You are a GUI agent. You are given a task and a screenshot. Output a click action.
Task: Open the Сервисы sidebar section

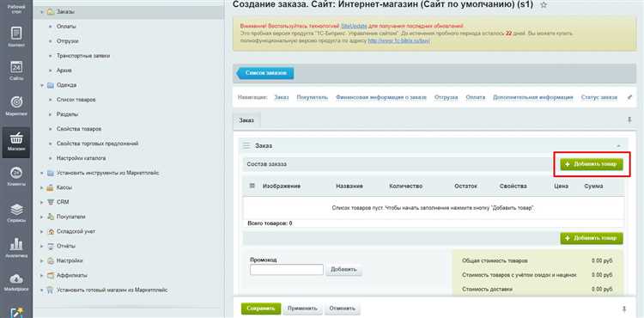16,213
